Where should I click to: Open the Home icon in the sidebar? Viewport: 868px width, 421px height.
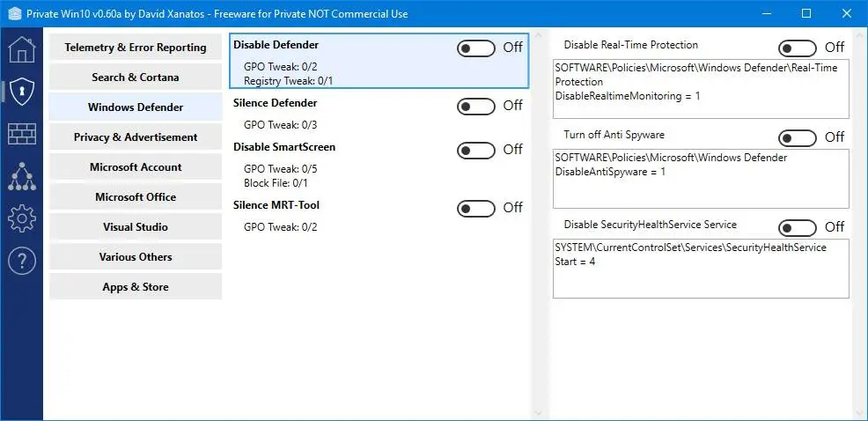[x=21, y=49]
